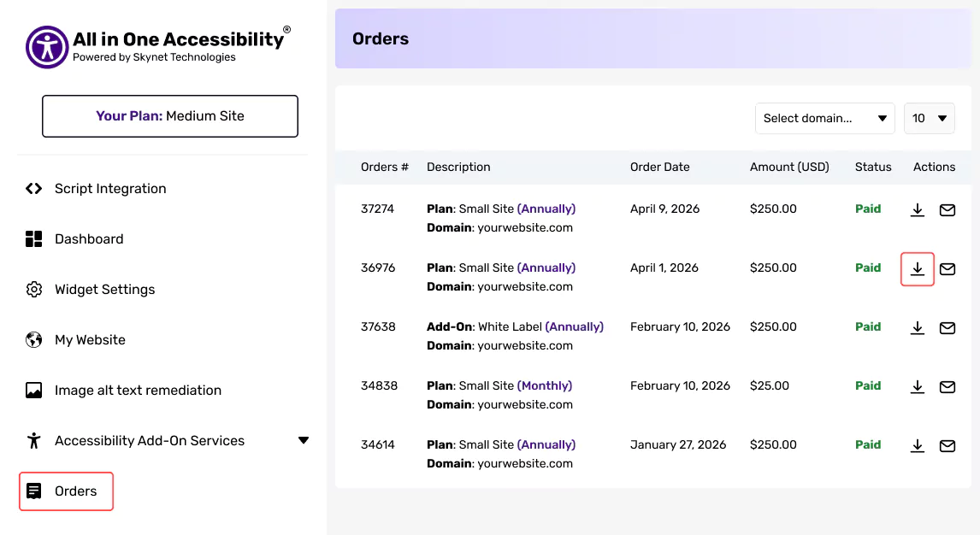Click the Status column header
The width and height of the screenshot is (980, 535).
coord(873,167)
